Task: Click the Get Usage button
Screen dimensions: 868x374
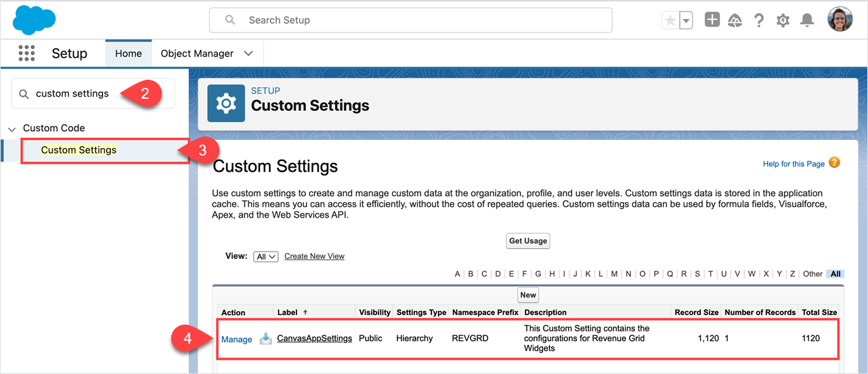Action: coord(528,241)
